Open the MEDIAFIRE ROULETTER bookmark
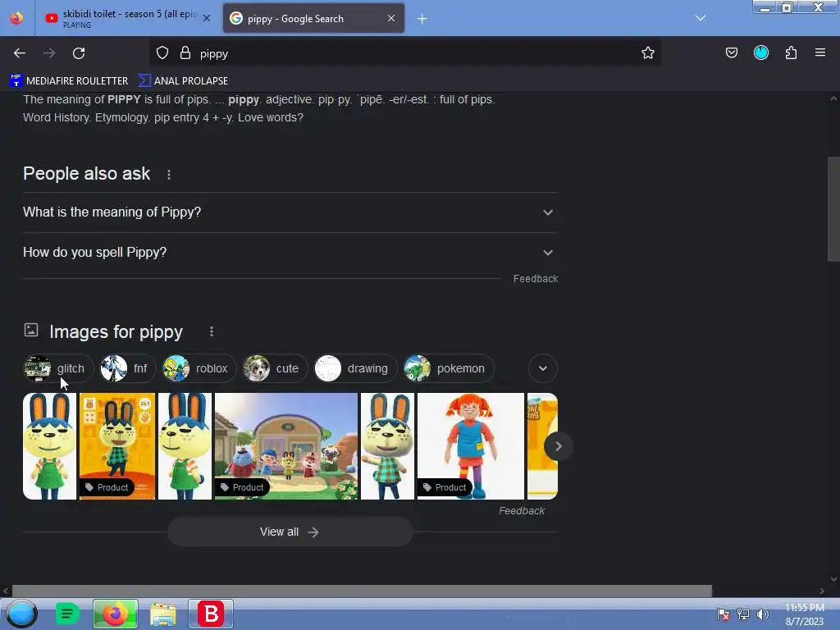Screen dimensions: 840x630 click(69, 81)
